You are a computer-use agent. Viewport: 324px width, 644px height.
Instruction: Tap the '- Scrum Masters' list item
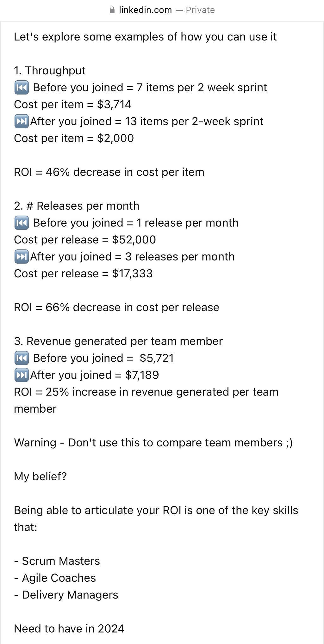pos(57,561)
